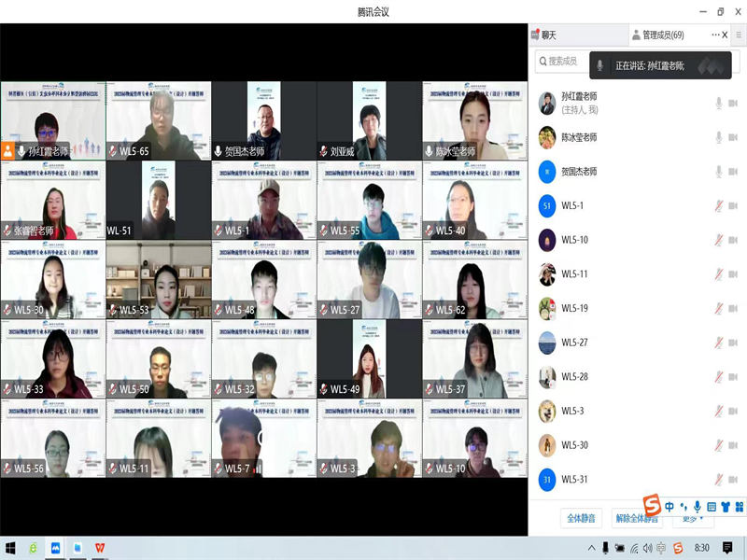
Task: Close the member panel with the X icon
Action: [726, 35]
